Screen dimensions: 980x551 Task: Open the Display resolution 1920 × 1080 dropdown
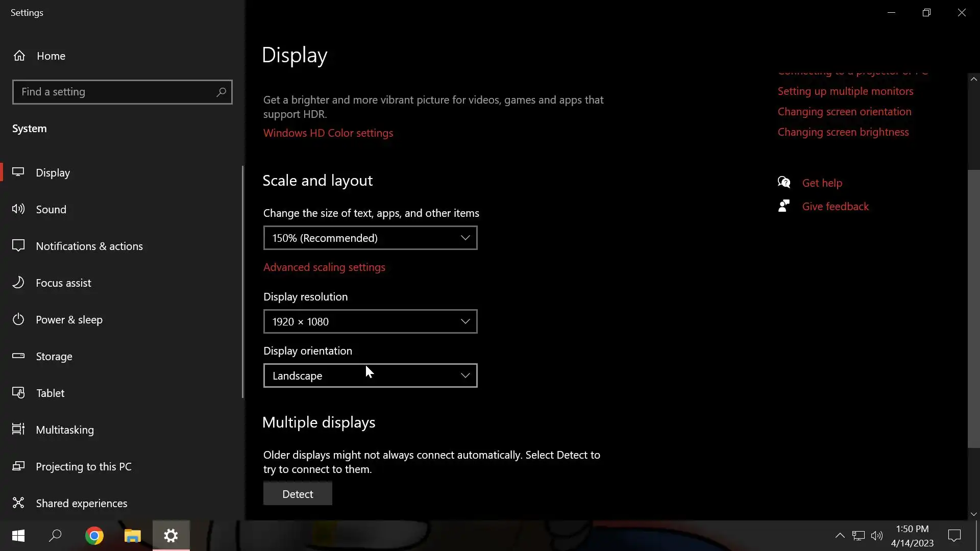[x=370, y=321]
